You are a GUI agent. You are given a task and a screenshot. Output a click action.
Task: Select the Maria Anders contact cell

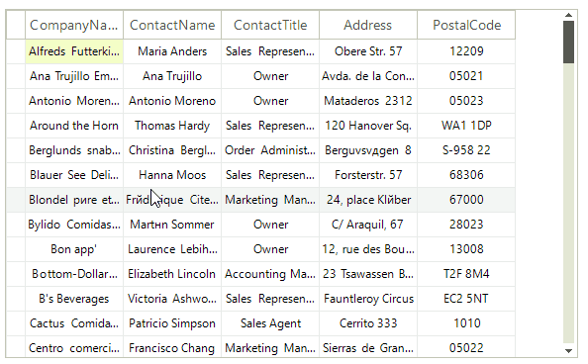click(172, 51)
